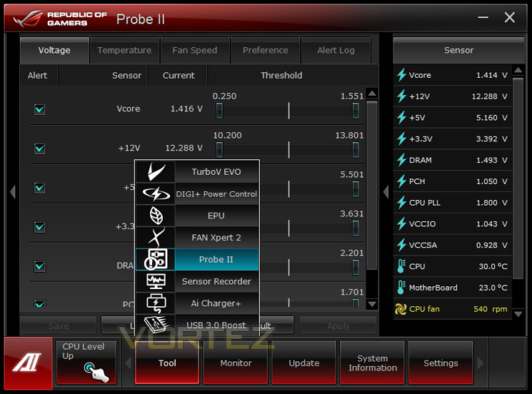Click the AI Suite logo button

28,363
